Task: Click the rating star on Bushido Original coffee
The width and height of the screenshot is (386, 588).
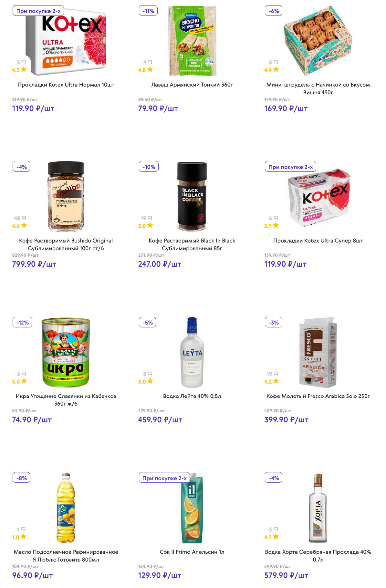Action: pyautogui.click(x=24, y=225)
